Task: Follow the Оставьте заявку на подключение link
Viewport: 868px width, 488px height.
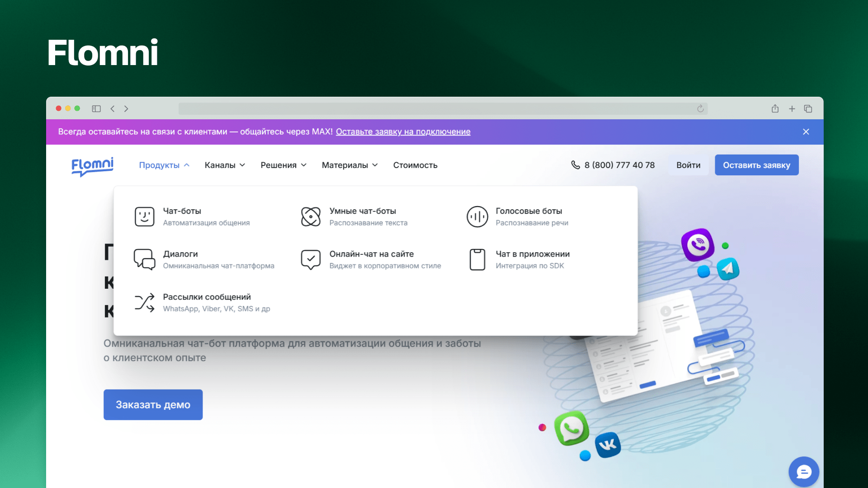Action: point(403,131)
